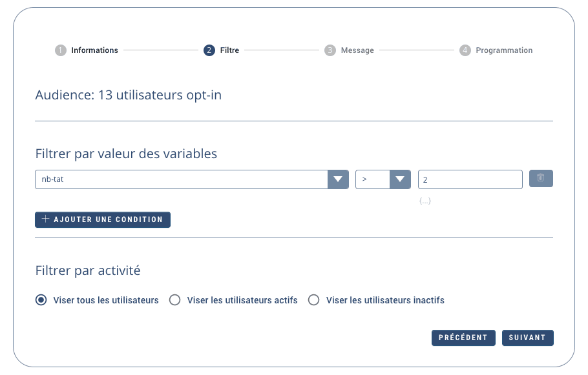Jump to the Programmation step label
The image size is (588, 375).
tap(504, 50)
